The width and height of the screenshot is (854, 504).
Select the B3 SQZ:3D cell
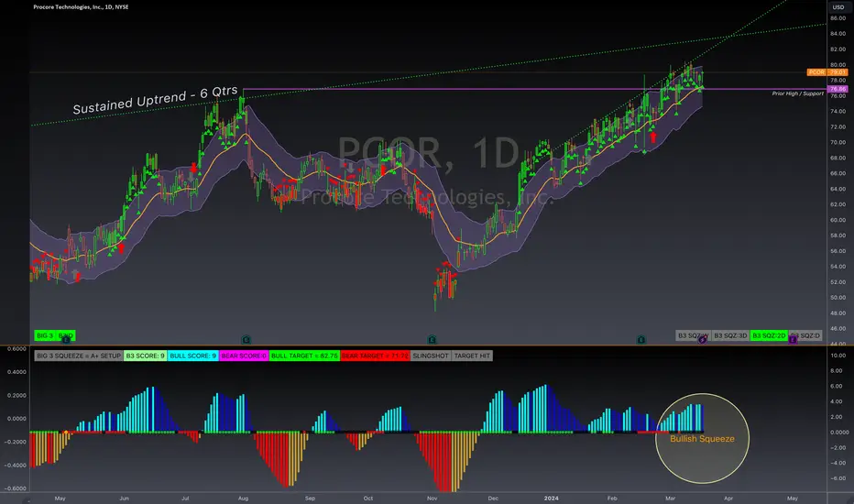[x=729, y=335]
